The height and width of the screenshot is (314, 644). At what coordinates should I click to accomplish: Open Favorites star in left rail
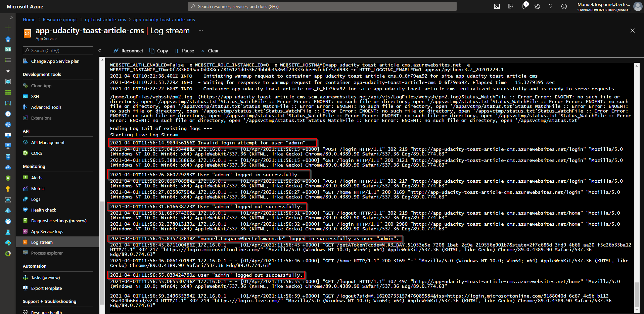point(8,71)
